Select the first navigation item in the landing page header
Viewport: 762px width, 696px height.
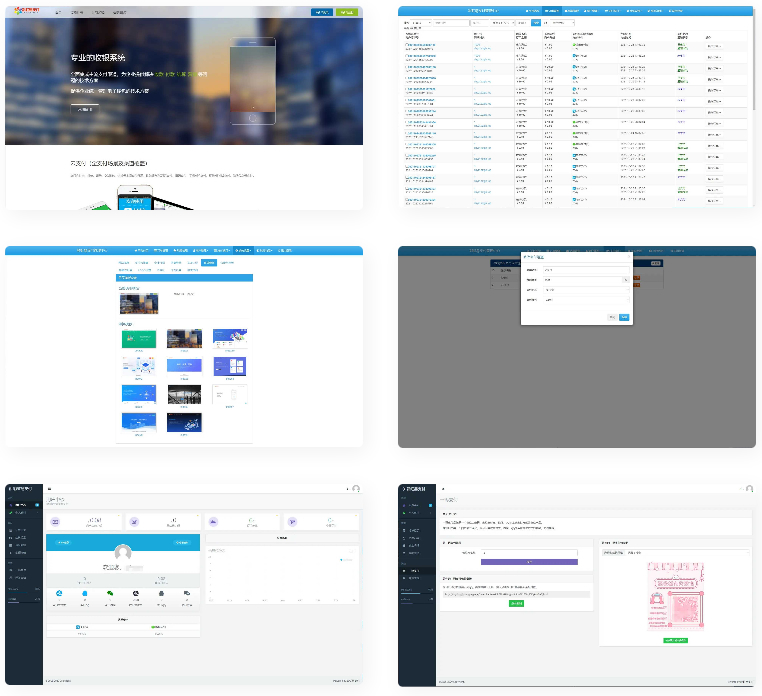(58, 13)
